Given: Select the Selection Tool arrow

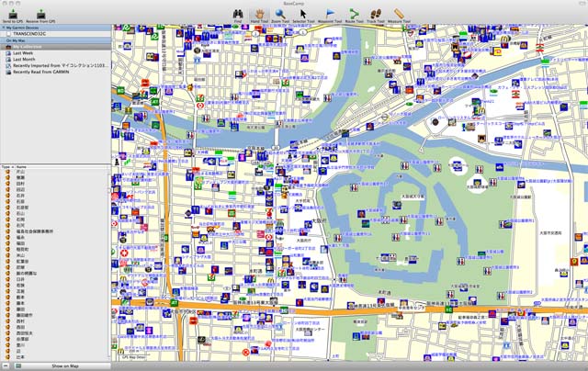Looking at the screenshot, I should pos(303,15).
